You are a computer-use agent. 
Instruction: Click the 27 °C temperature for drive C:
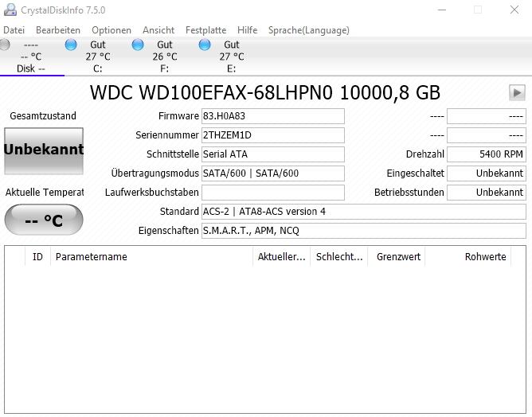98,57
